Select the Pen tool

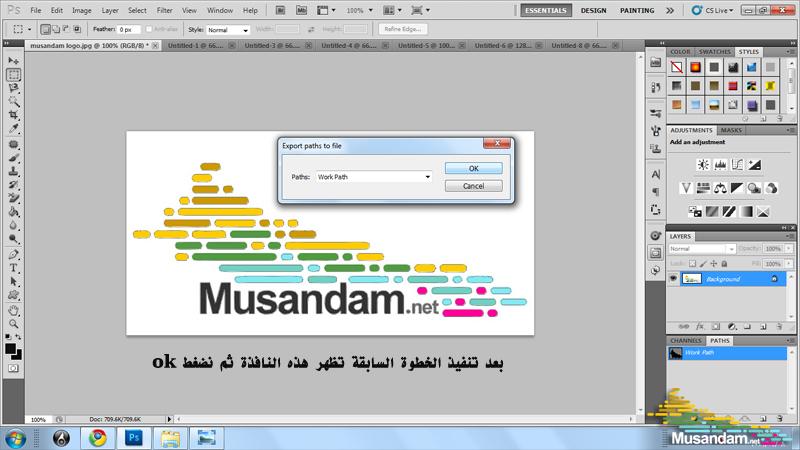(13, 254)
